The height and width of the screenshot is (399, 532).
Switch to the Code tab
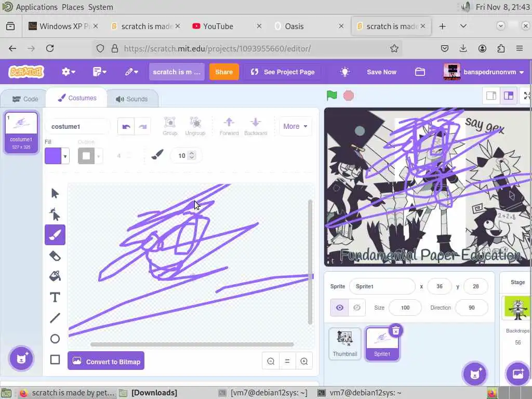25,99
